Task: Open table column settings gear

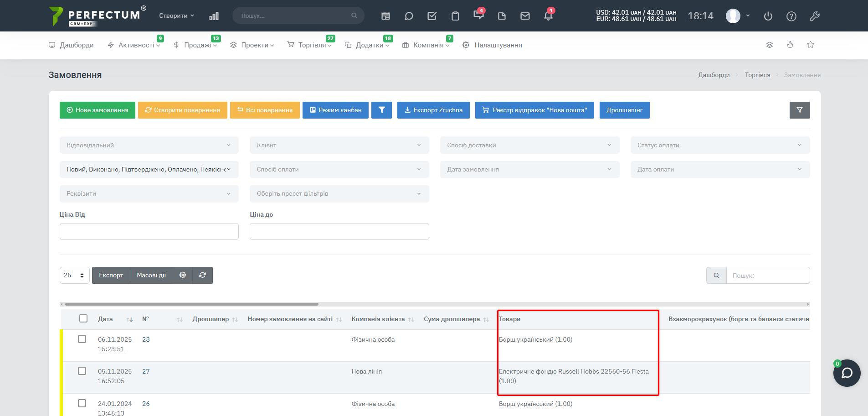Action: 183,275
